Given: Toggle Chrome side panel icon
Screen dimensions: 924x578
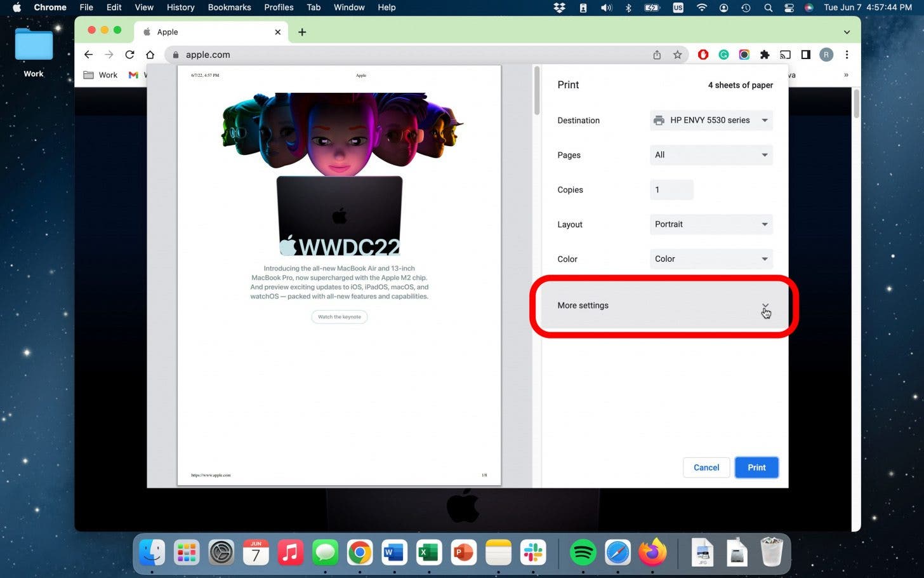Looking at the screenshot, I should point(805,55).
